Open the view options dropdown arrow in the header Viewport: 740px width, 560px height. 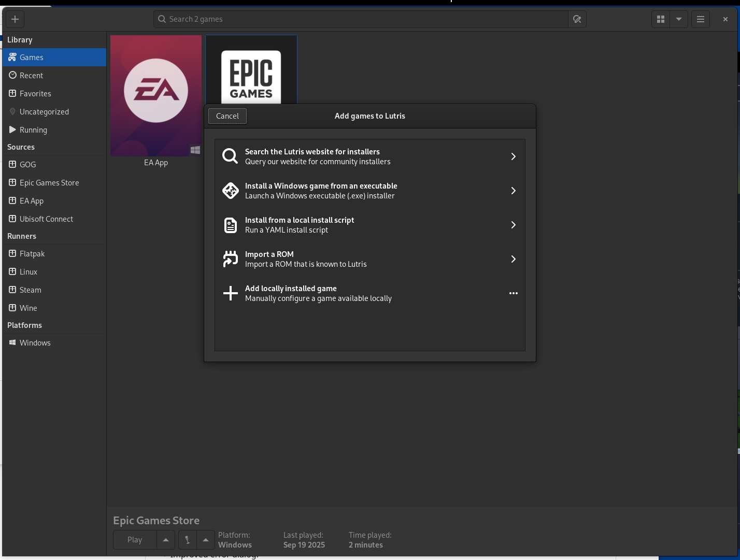pyautogui.click(x=679, y=19)
